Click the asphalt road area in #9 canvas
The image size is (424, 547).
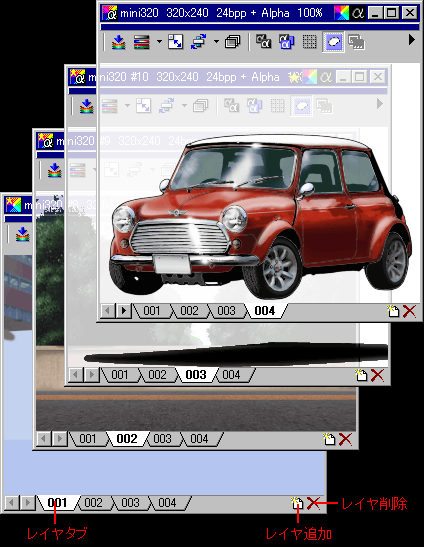point(195,415)
